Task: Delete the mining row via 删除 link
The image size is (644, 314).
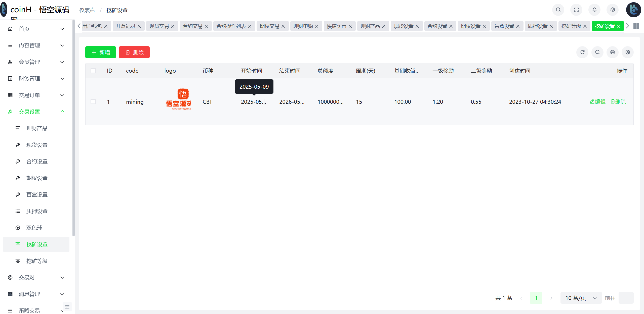Action: [x=618, y=102]
